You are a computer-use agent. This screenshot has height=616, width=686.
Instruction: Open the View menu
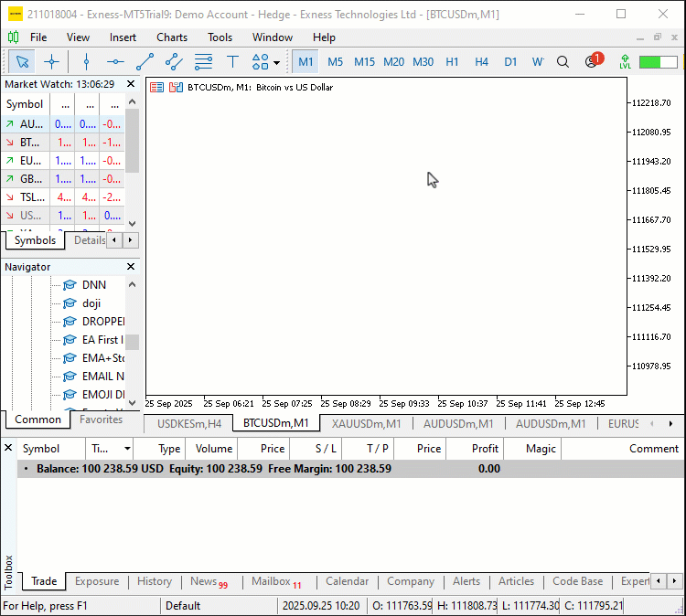tap(78, 37)
